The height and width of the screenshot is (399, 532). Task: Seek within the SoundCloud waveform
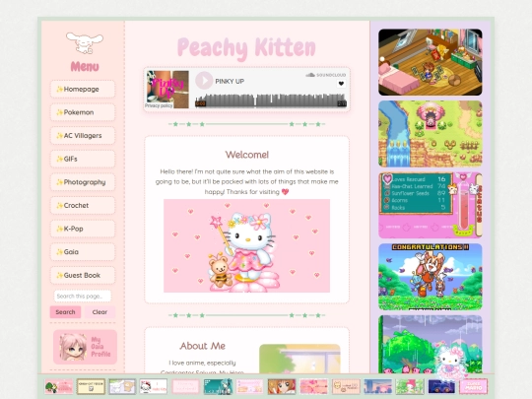click(x=270, y=100)
